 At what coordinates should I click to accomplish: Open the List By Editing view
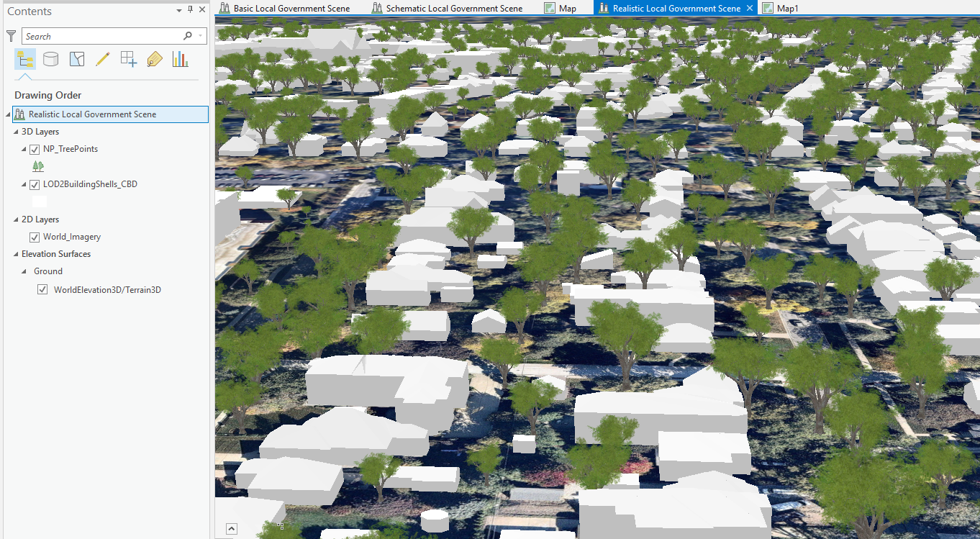tap(102, 59)
